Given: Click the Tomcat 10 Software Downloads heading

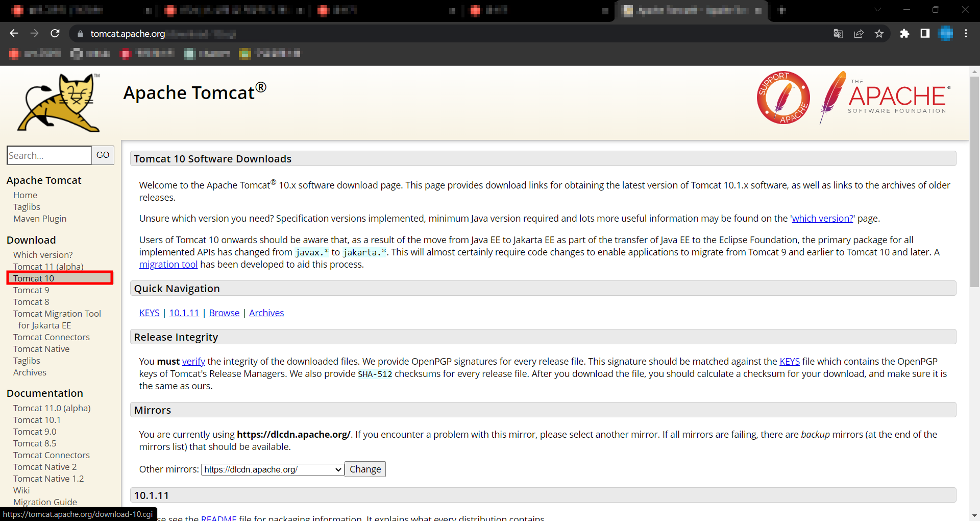Looking at the screenshot, I should pos(213,159).
